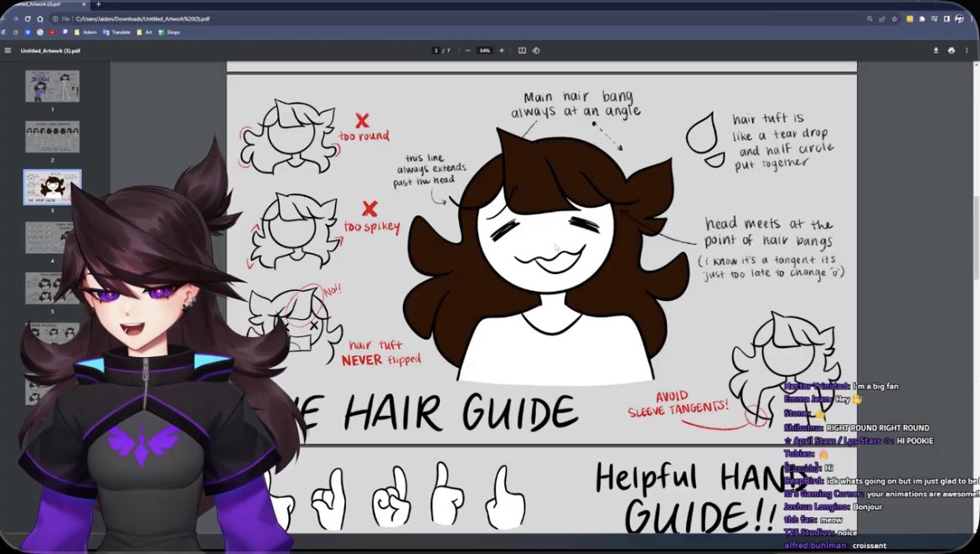Image resolution: width=980 pixels, height=554 pixels.
Task: Open the Google bookmark icon
Action: click(40, 33)
